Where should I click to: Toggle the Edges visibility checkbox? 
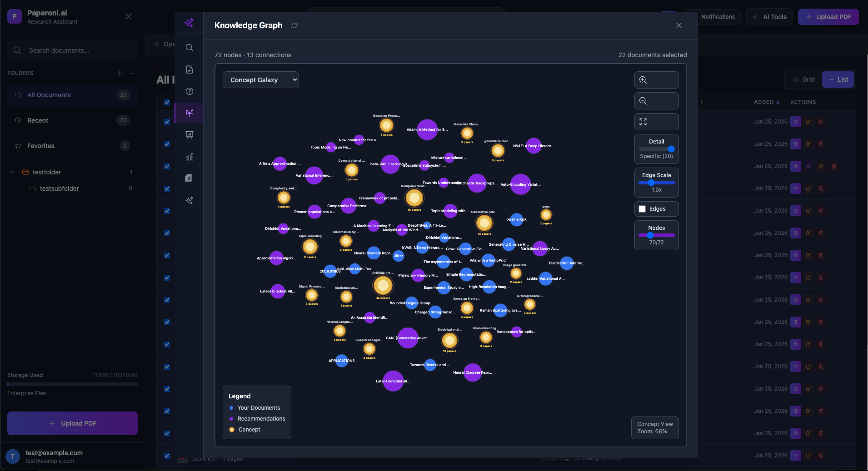(642, 209)
